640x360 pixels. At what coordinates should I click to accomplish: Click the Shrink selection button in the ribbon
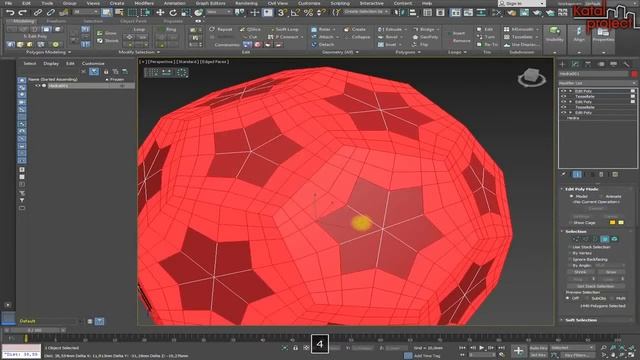pyautogui.click(x=108, y=41)
